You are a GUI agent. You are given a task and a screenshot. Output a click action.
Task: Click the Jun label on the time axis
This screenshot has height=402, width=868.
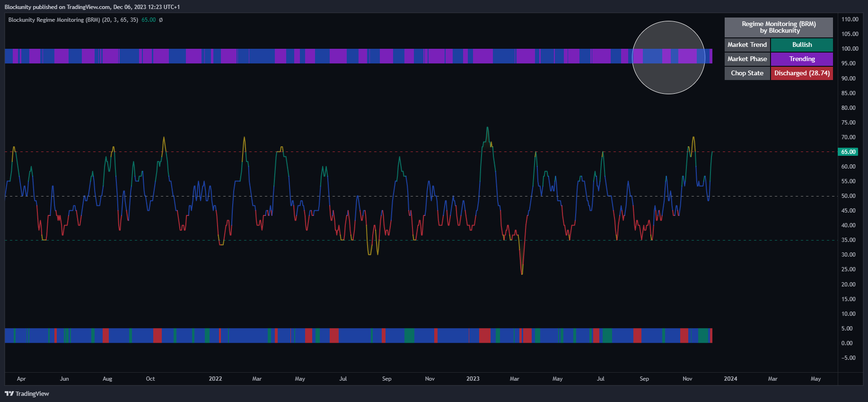(64, 379)
